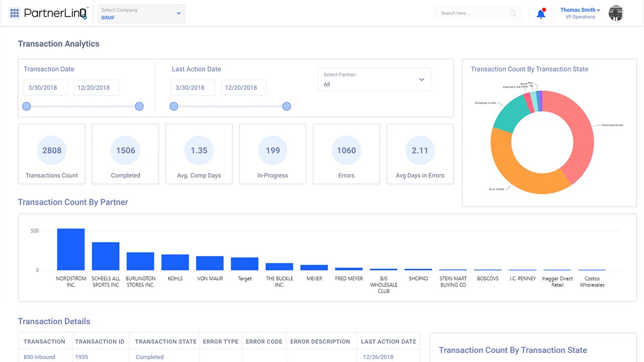
Task: Click transaction ID 1935 cell
Action: (x=82, y=357)
